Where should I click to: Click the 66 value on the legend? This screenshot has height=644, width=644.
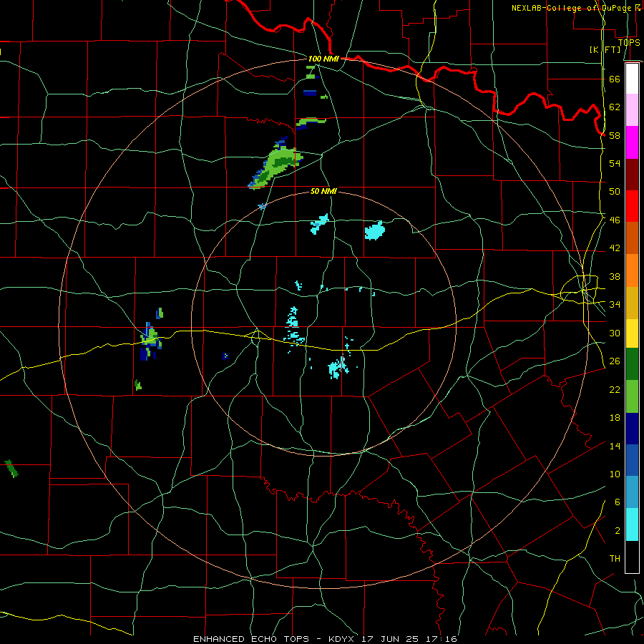[x=615, y=79]
